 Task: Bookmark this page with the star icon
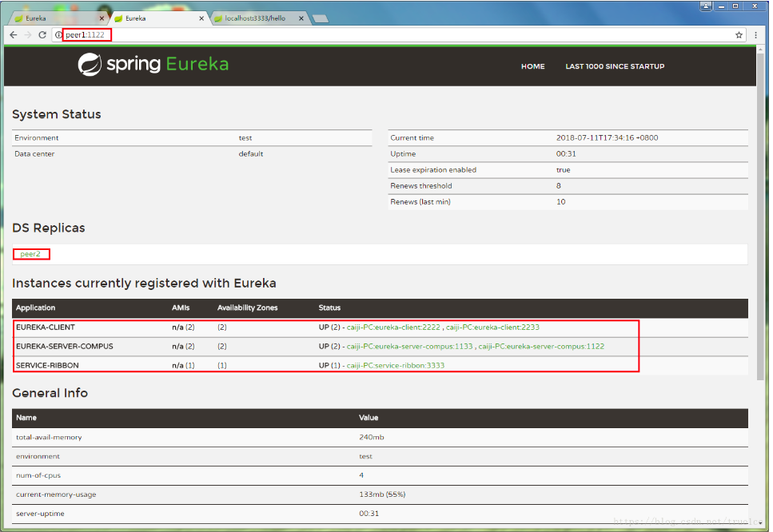coord(739,35)
